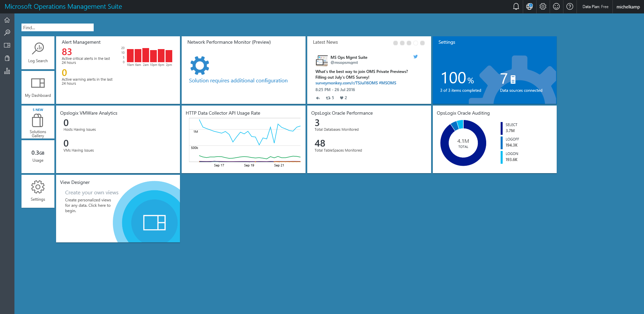Image resolution: width=644 pixels, height=314 pixels.
Task: Select the second Latest News pagination dot
Action: coord(402,43)
